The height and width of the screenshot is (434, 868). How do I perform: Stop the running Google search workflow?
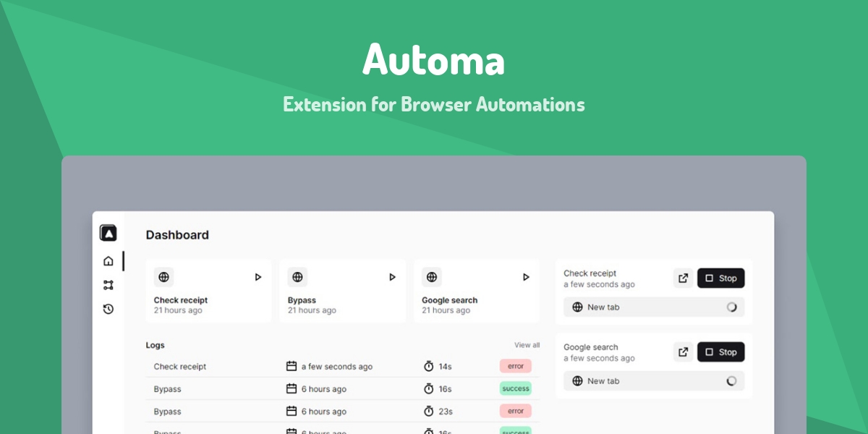coord(720,352)
